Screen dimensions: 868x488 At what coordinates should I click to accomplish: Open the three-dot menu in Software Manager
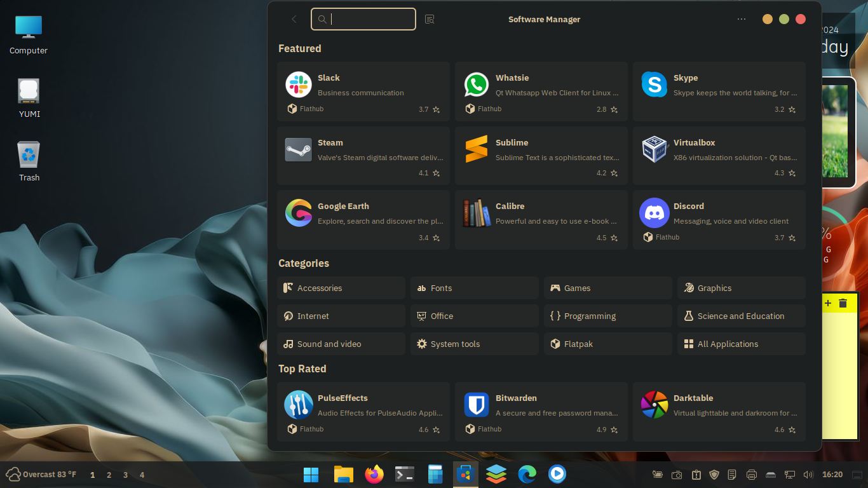coord(742,19)
